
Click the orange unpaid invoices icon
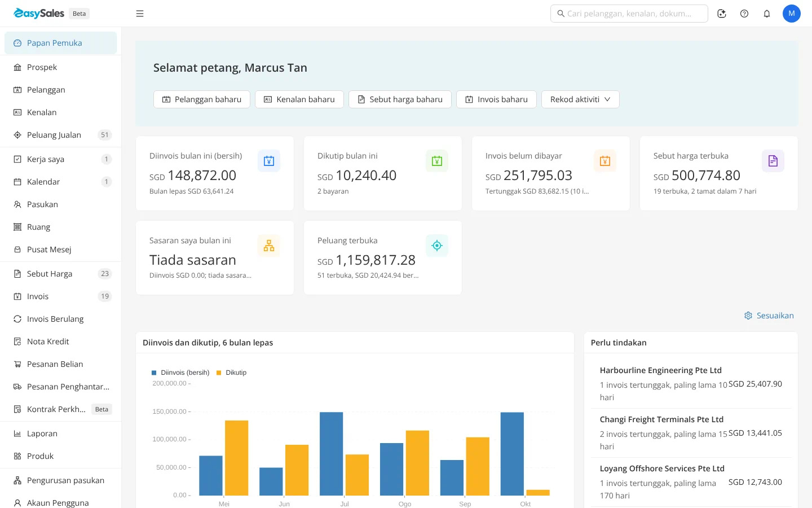coord(605,161)
